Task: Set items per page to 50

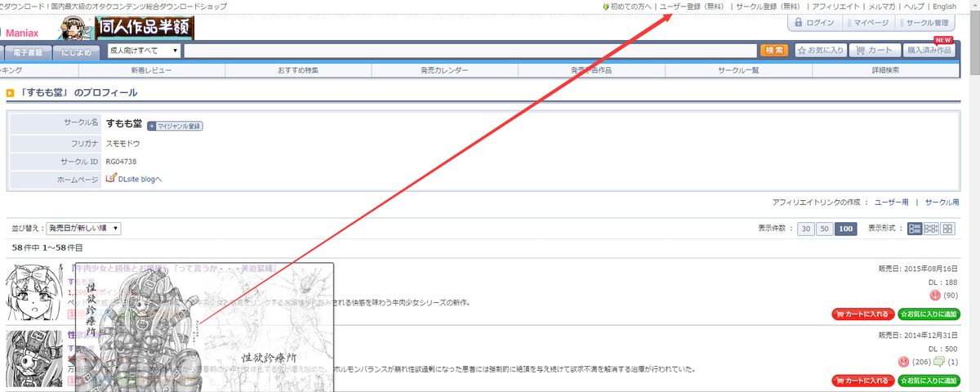Action: [825, 229]
